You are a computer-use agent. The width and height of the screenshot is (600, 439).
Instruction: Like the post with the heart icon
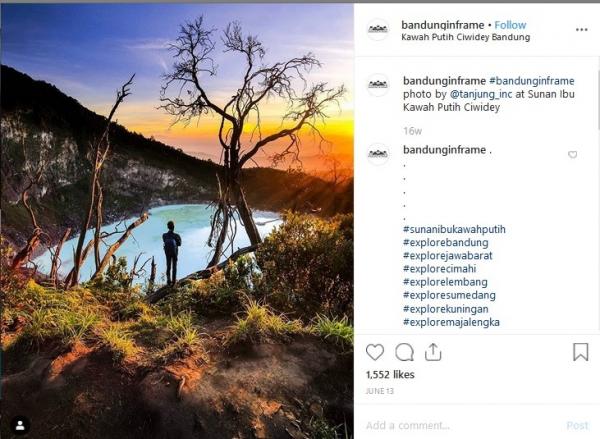tap(375, 352)
